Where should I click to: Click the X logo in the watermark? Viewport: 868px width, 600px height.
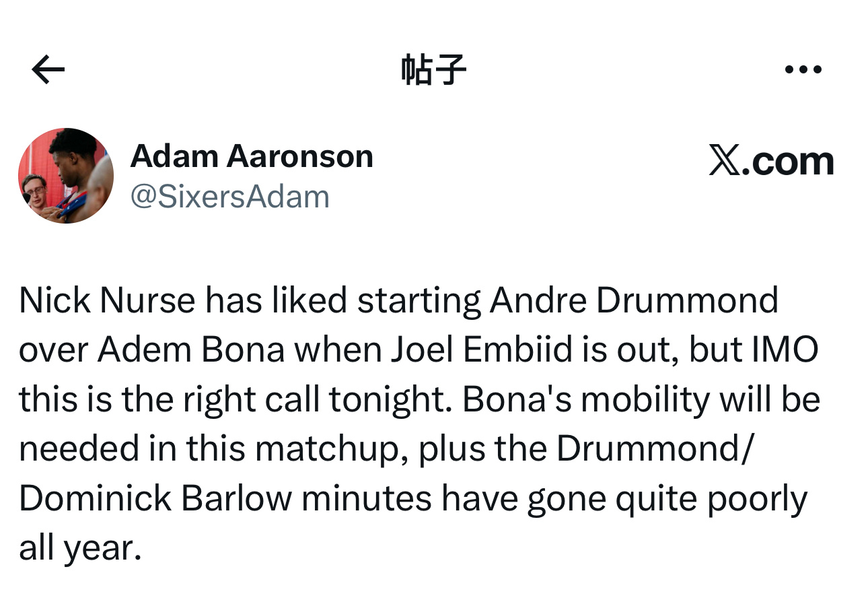pos(724,162)
